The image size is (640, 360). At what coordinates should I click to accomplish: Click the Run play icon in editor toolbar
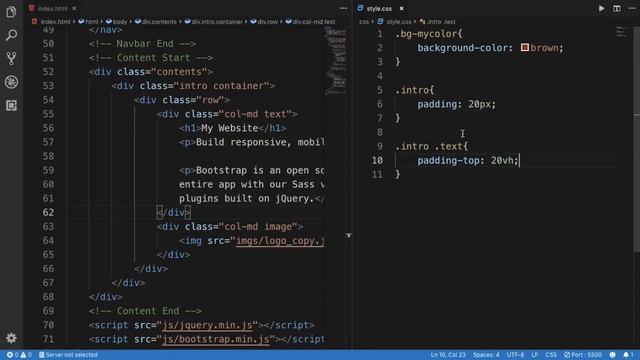click(x=601, y=8)
